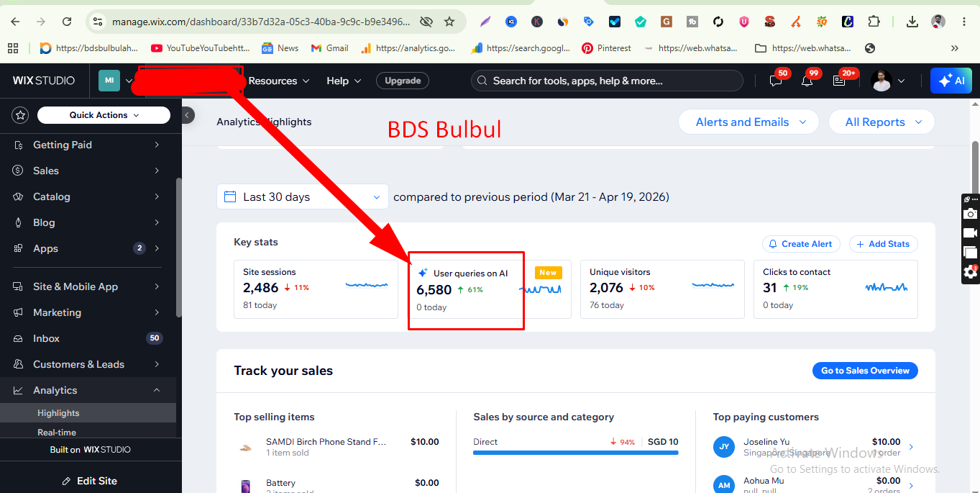Open notifications bell icon
Image resolution: width=980 pixels, height=493 pixels.
tap(807, 81)
